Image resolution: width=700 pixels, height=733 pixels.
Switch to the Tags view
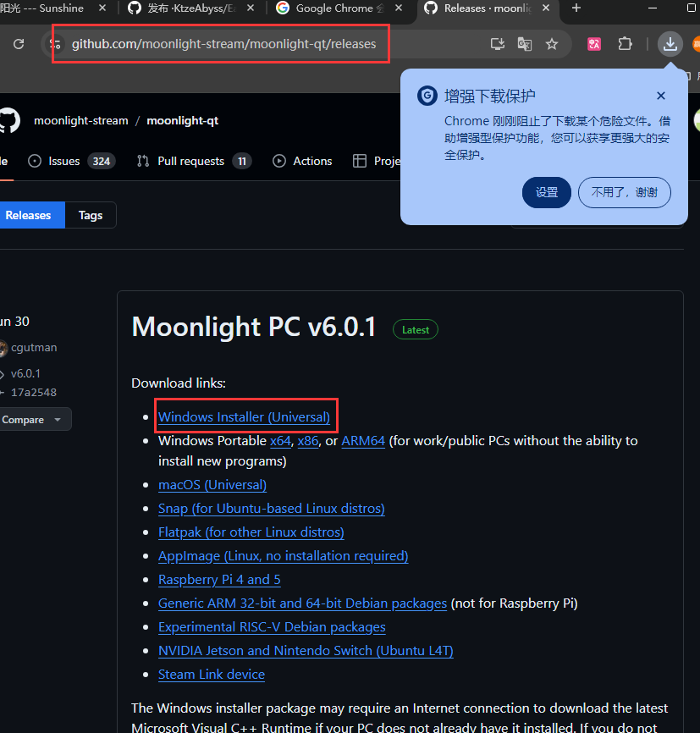[x=91, y=215]
